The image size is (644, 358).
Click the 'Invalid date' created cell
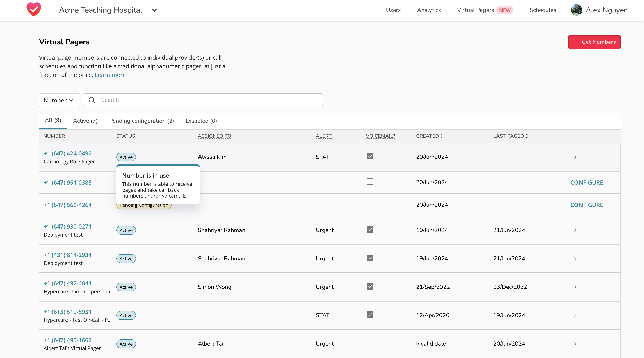[x=431, y=344]
